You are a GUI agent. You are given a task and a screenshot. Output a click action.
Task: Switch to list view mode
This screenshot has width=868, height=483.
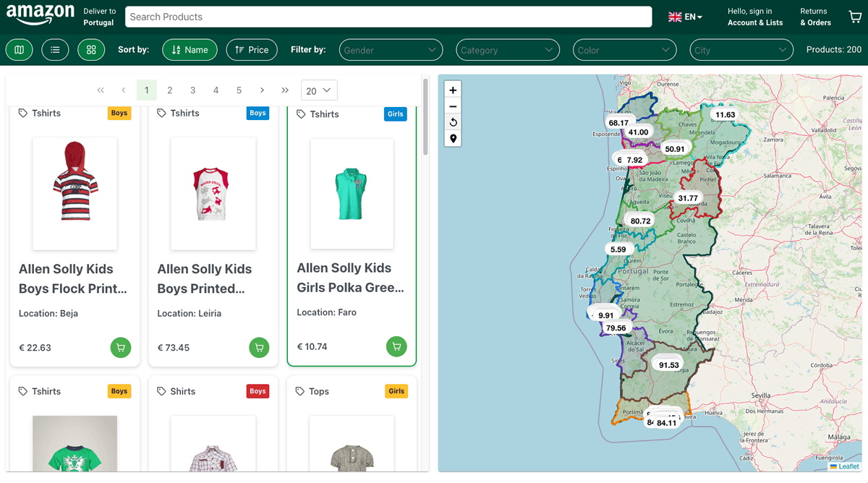click(56, 50)
